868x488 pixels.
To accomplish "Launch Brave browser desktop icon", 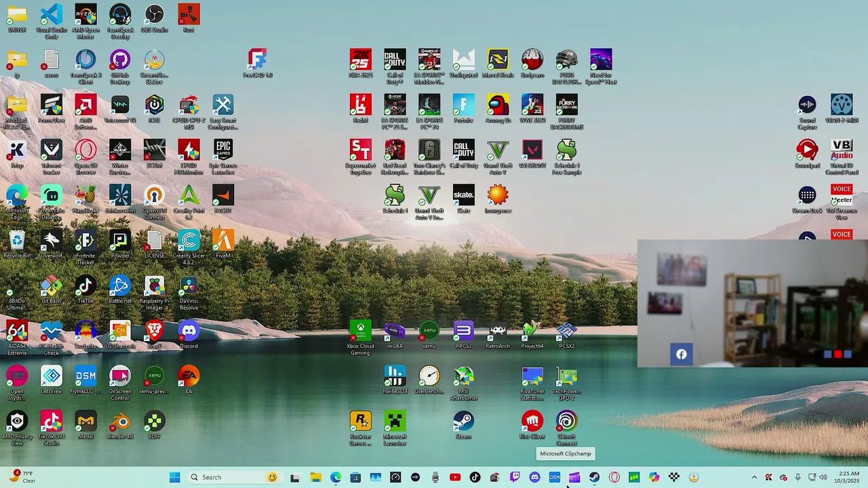I will click(x=155, y=335).
